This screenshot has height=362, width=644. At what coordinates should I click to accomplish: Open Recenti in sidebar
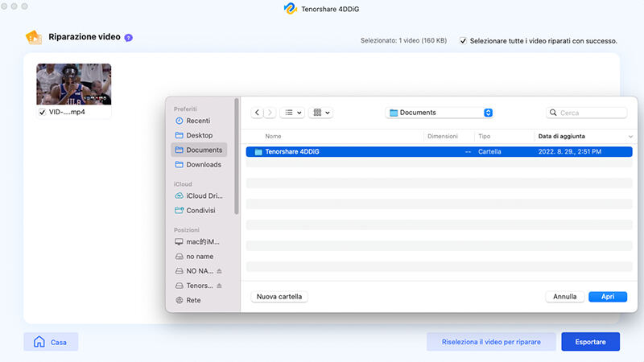[199, 121]
